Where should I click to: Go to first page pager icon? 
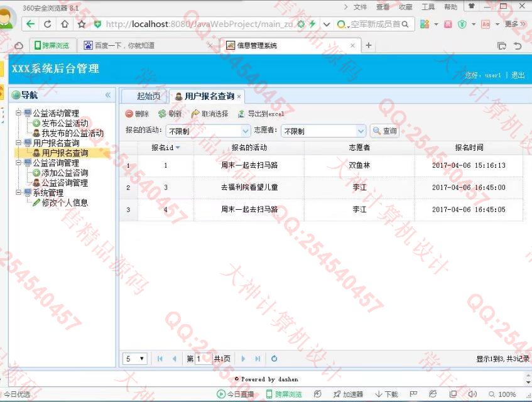(160, 359)
